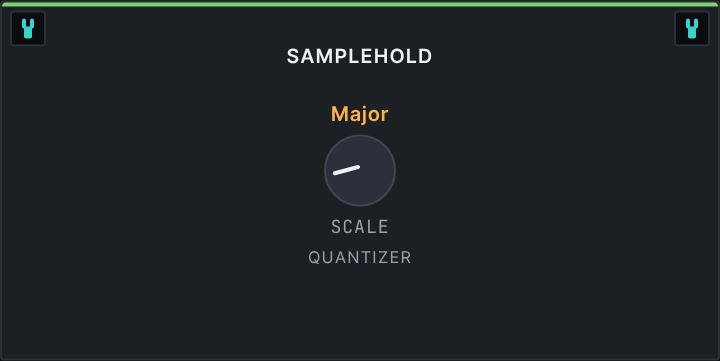Click the orange Major scale value

(360, 114)
